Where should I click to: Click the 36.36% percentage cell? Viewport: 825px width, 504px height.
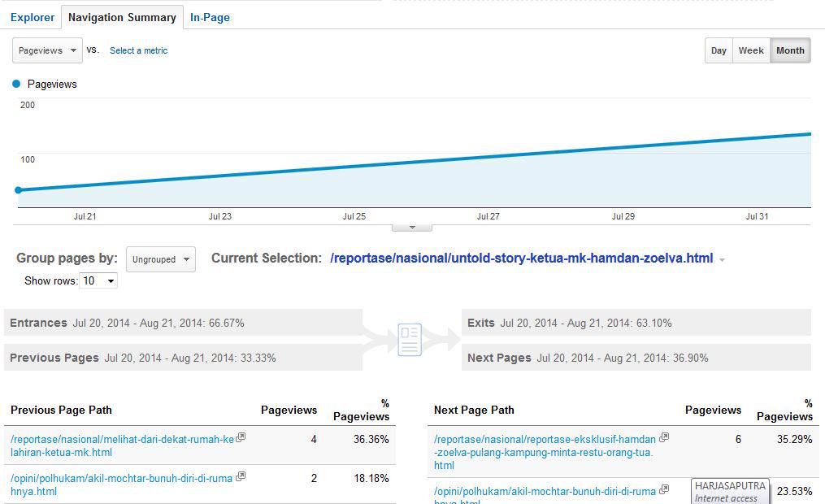[371, 439]
